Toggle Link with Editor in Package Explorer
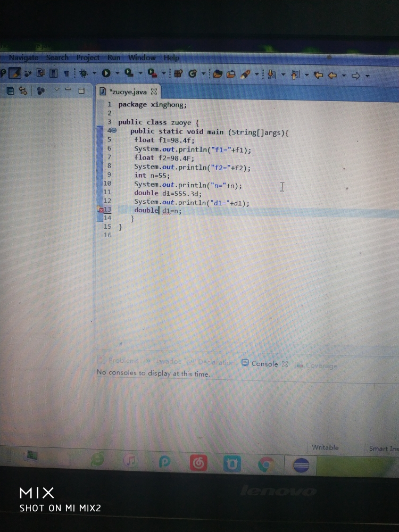The image size is (399, 532). click(23, 91)
